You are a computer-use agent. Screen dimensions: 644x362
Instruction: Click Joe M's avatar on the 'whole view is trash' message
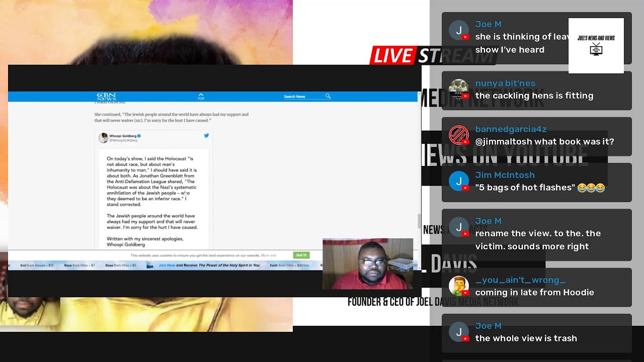click(x=459, y=332)
